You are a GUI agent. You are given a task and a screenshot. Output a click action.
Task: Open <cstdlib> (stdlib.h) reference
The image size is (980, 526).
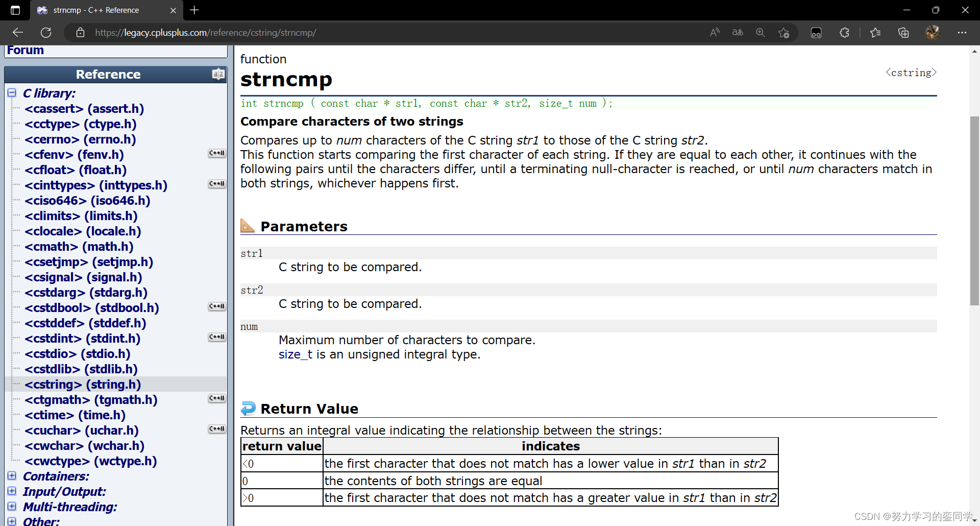[81, 369]
